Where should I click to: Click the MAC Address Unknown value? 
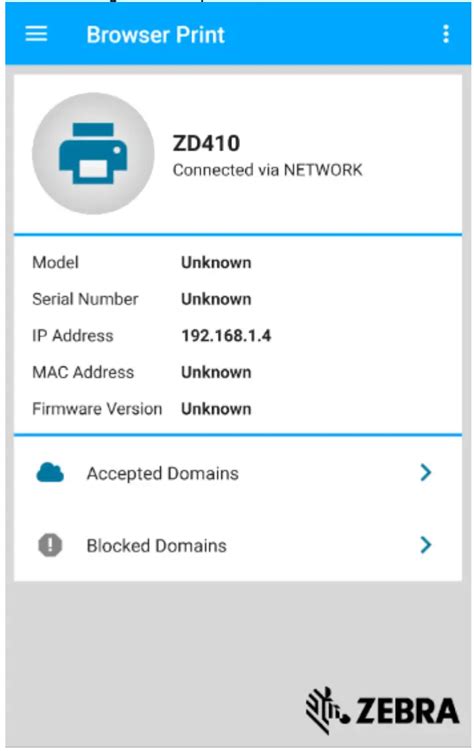pos(216,372)
